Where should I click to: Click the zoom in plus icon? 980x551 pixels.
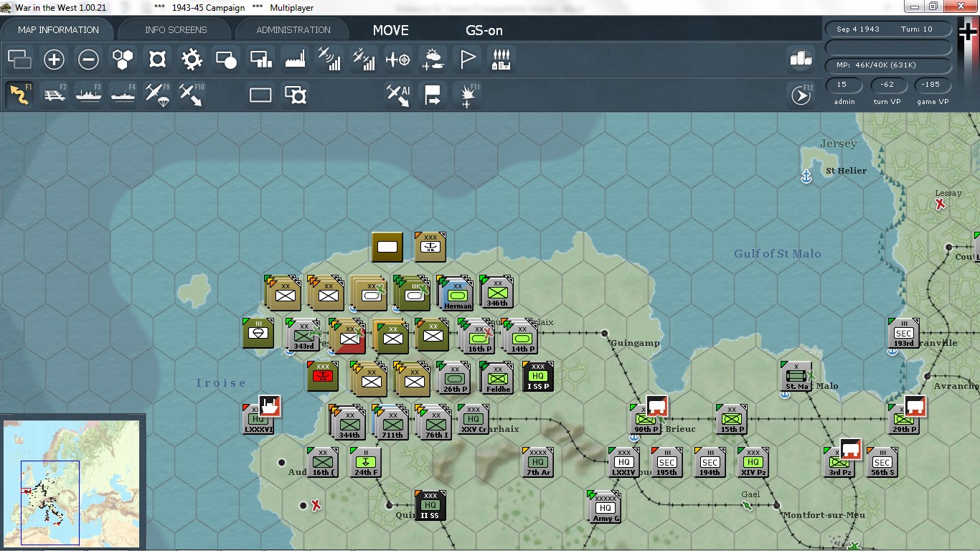coord(54,60)
